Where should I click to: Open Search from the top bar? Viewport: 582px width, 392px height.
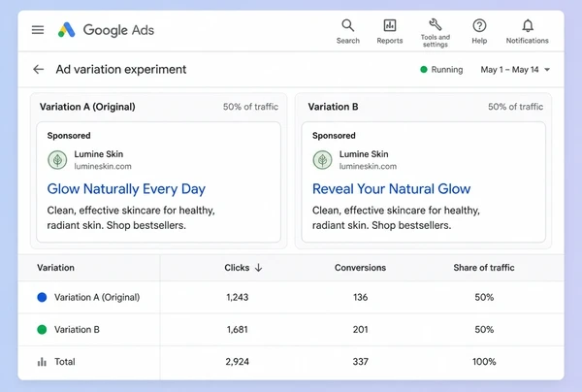(348, 32)
